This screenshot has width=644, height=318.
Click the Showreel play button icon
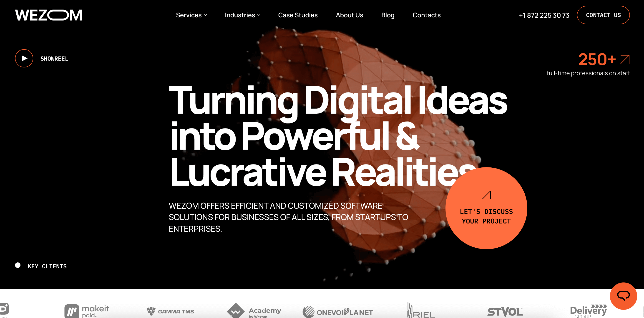pyautogui.click(x=24, y=58)
